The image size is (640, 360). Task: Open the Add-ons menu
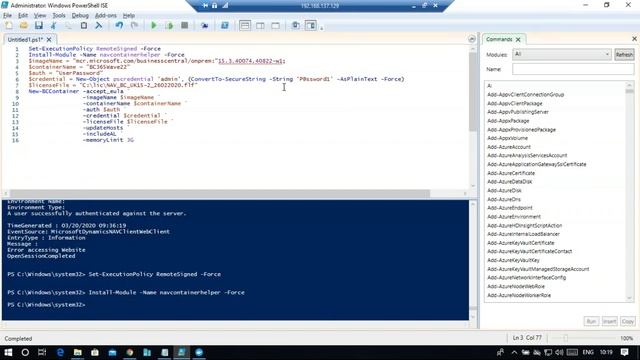[x=106, y=16]
